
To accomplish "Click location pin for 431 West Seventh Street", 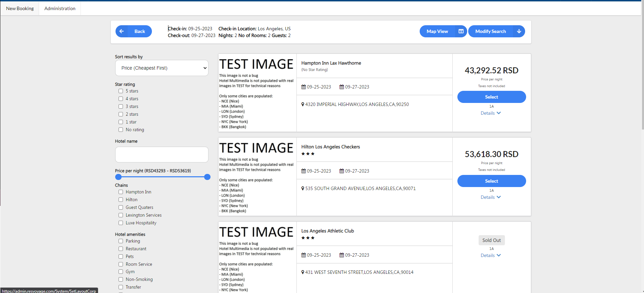I will point(303,272).
